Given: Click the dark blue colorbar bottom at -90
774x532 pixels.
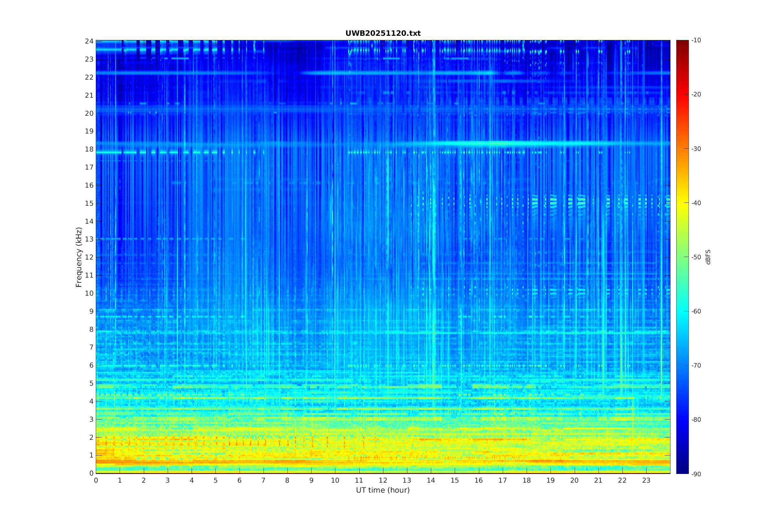Looking at the screenshot, I should pos(682,472).
